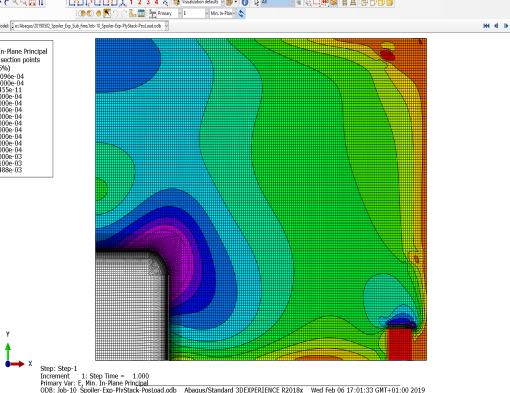The image size is (510, 393).
Task: Toggle the shaded render style icon
Action: point(390,3)
